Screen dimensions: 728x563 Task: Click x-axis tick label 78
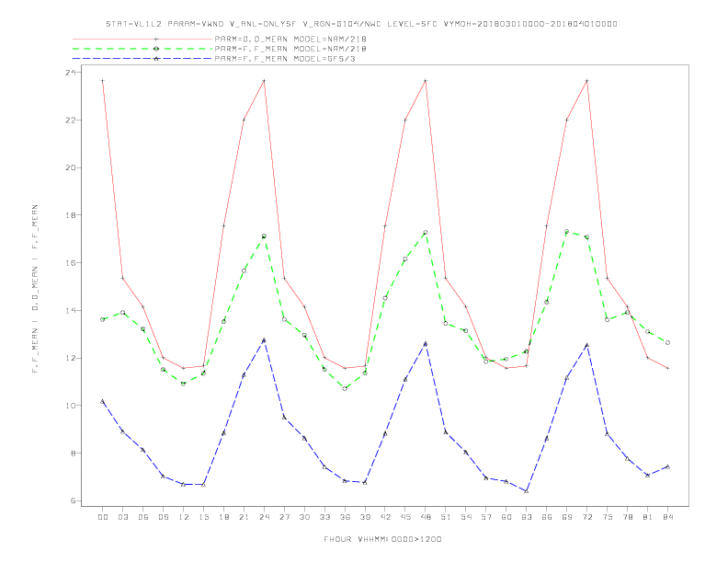tap(628, 517)
